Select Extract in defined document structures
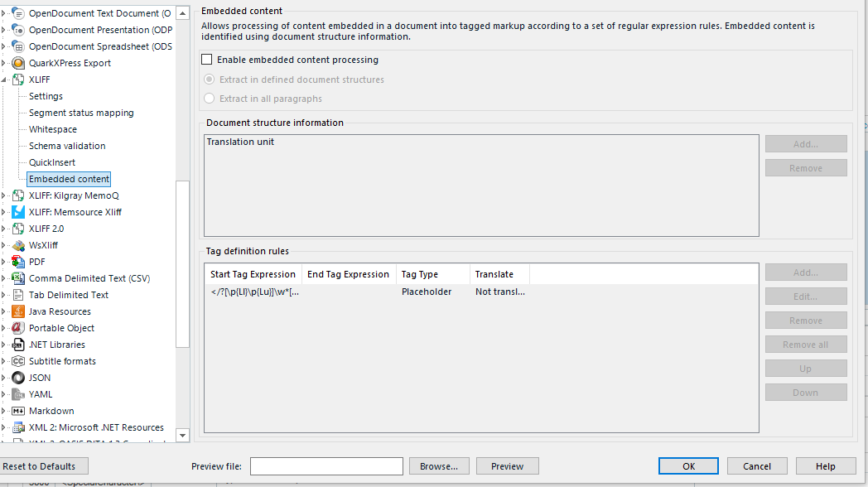The width and height of the screenshot is (868, 487). click(x=210, y=80)
